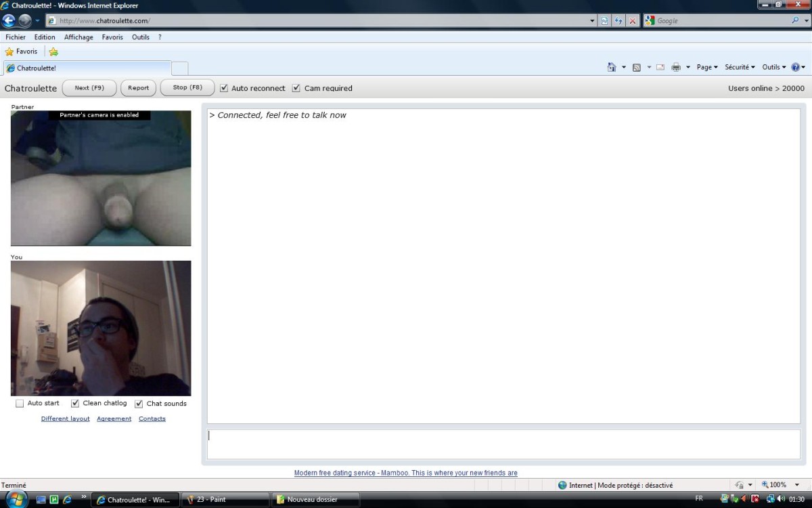812x508 pixels.
Task: Click the red Stop loading icon
Action: 633,21
